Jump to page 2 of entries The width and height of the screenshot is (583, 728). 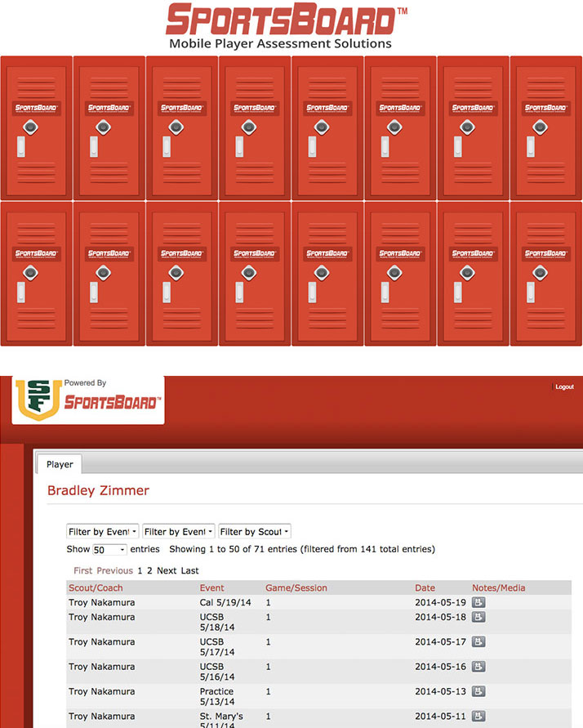tap(150, 570)
